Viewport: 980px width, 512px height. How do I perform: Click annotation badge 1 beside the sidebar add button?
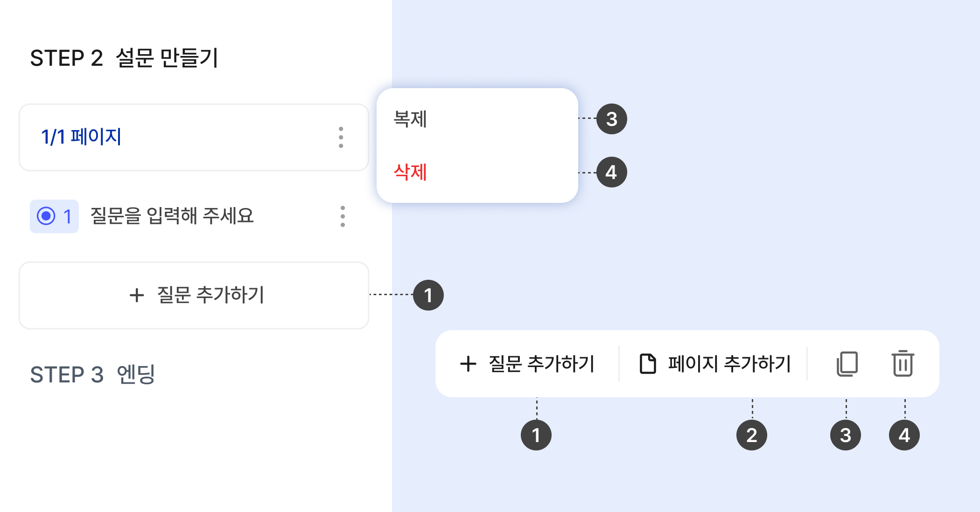coord(428,295)
